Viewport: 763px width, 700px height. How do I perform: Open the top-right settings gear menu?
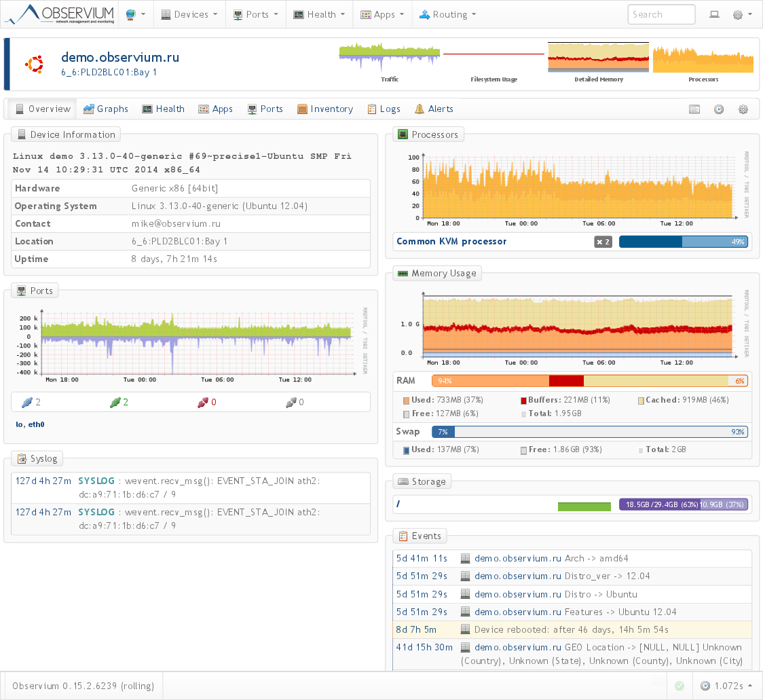click(742, 15)
